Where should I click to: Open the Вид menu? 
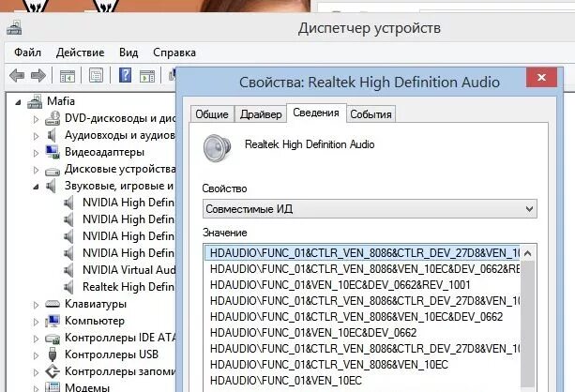[x=129, y=53]
